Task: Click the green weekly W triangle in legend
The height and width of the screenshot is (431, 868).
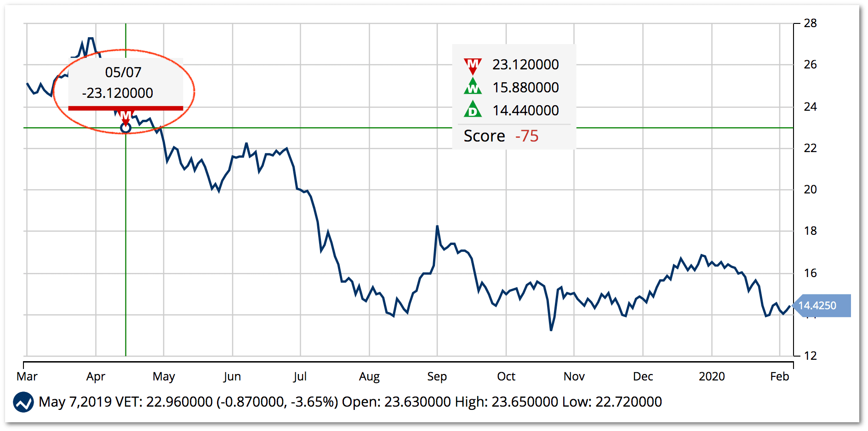Action: point(473,86)
